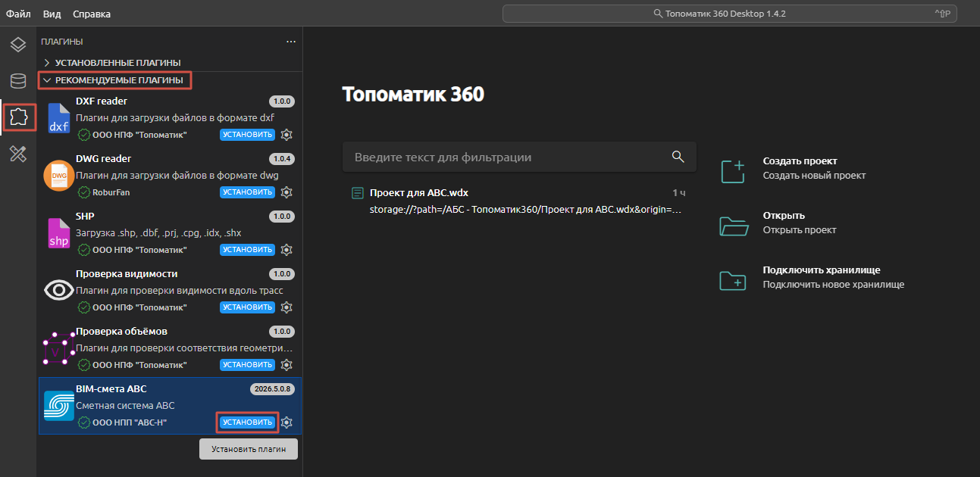Install the BIM-смета ABC plugin
The width and height of the screenshot is (980, 477).
click(248, 422)
